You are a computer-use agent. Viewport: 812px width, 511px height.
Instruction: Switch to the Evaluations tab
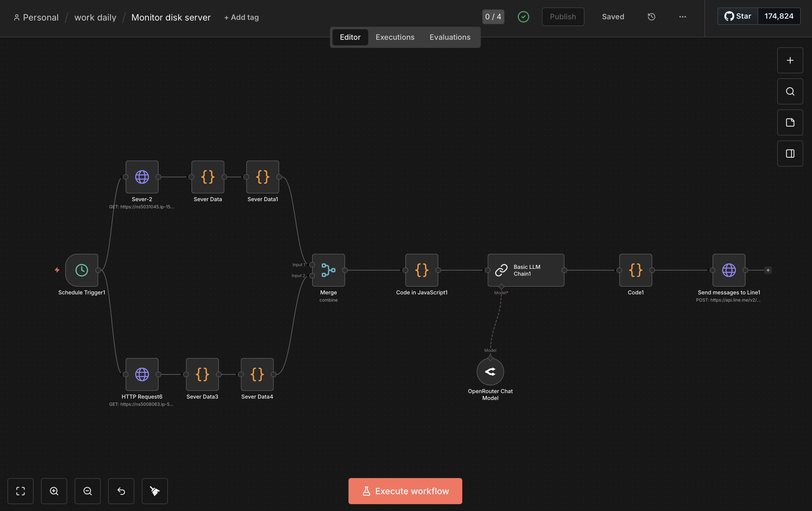450,37
